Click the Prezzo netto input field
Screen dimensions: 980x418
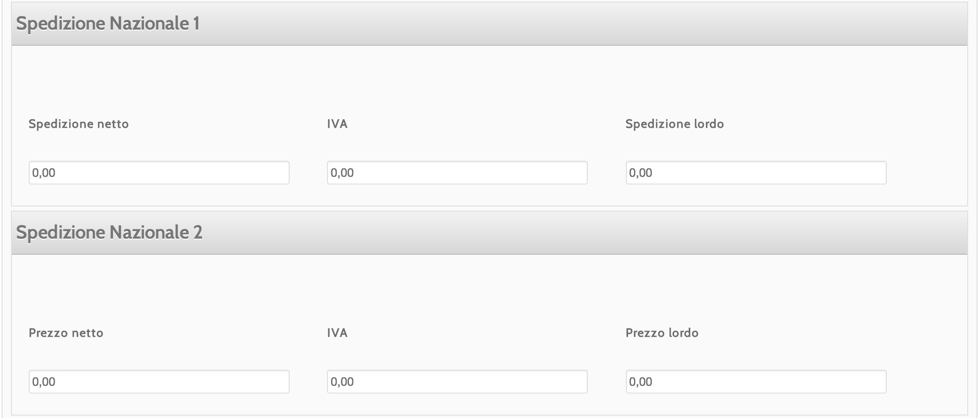pyautogui.click(x=159, y=382)
